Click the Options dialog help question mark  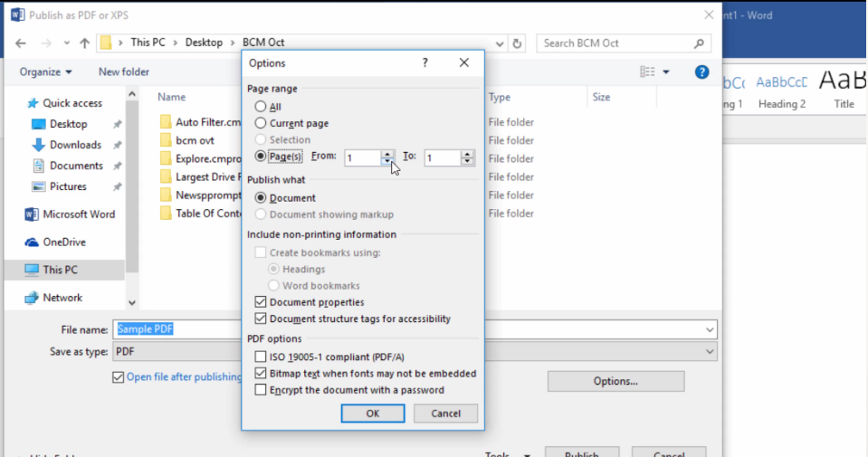(425, 62)
